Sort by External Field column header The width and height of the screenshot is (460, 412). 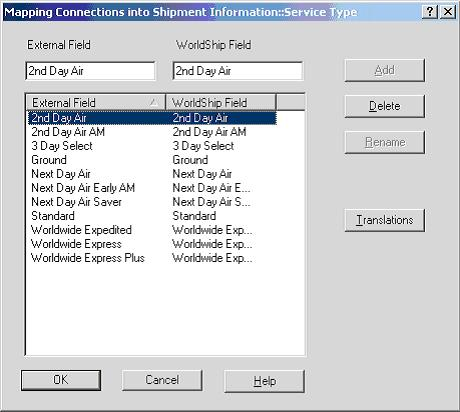click(96, 102)
